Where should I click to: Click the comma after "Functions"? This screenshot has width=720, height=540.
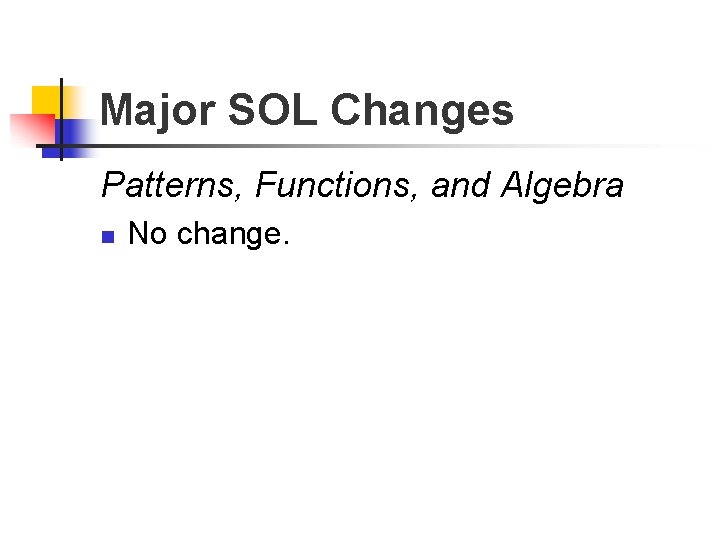(416, 195)
